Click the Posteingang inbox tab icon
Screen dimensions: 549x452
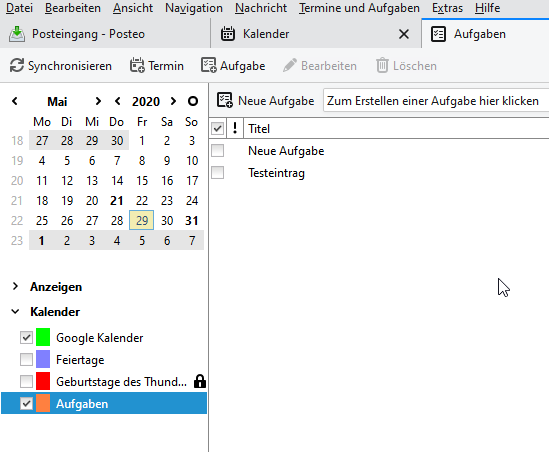click(17, 34)
